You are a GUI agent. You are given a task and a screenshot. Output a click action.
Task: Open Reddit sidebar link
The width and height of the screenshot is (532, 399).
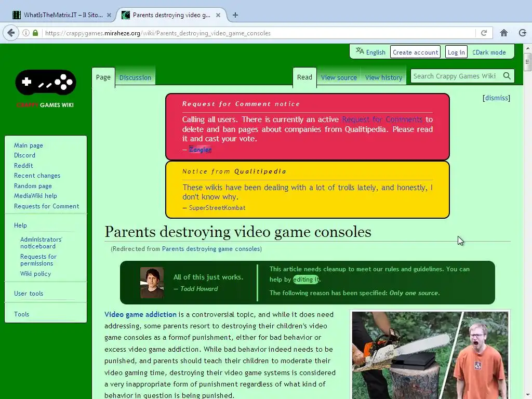click(x=23, y=166)
